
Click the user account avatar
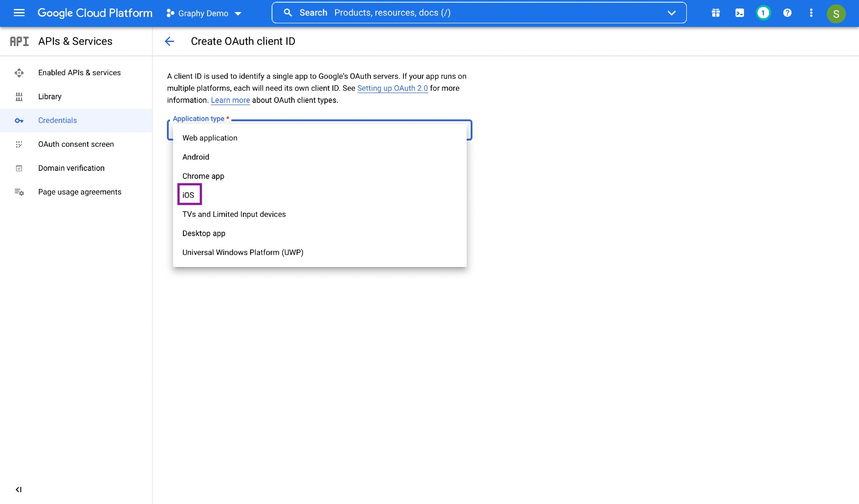coord(836,13)
